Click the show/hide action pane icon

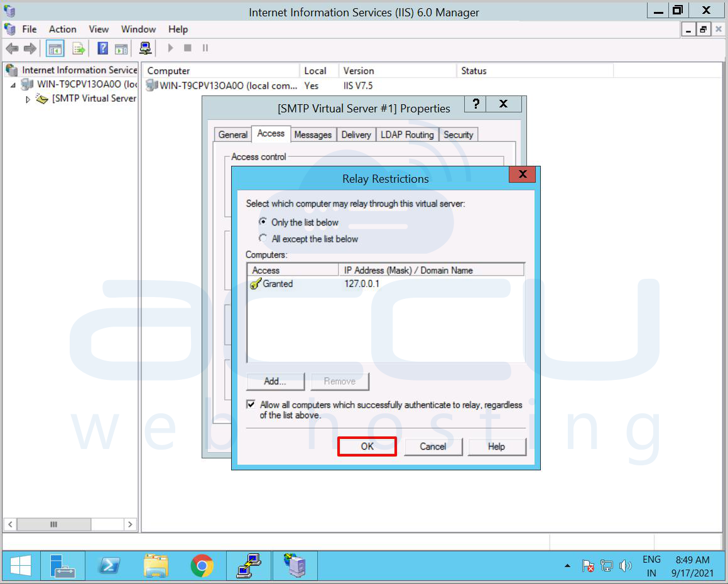[121, 48]
